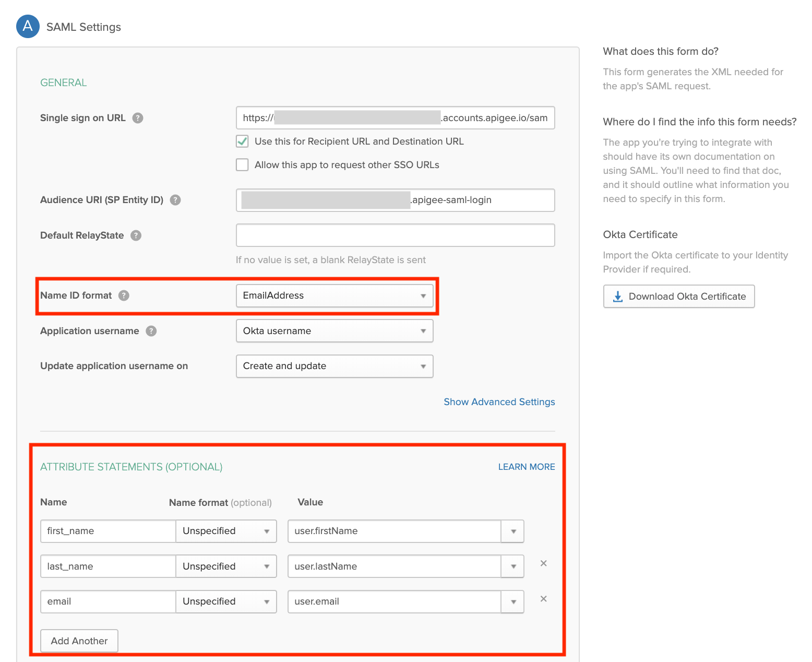Remove the email attribute row
The image size is (812, 662).
[x=543, y=599]
